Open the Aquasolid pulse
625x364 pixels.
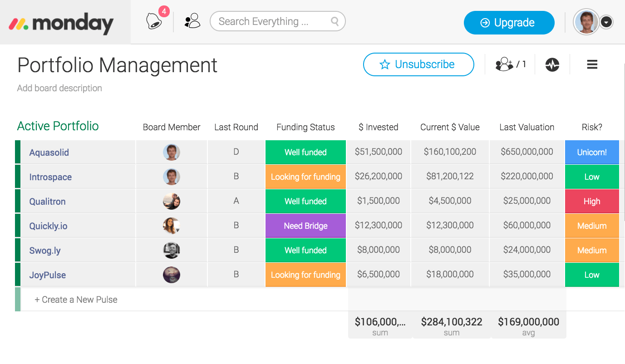[49, 152]
